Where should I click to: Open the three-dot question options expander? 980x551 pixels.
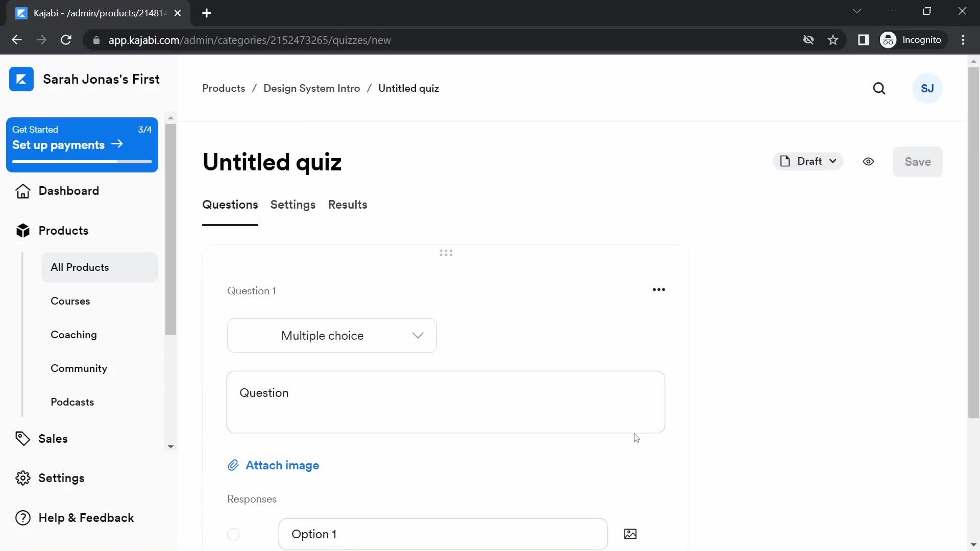(x=659, y=289)
